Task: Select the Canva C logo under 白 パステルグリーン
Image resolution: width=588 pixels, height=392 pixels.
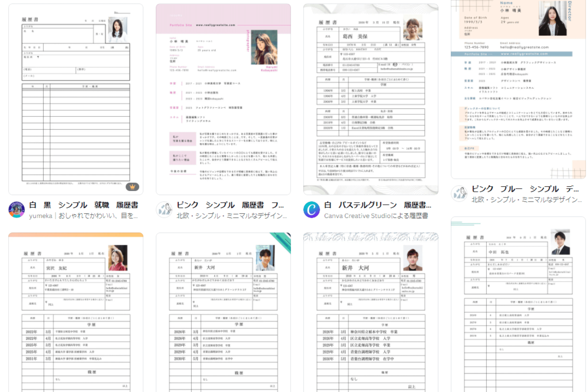Action: tap(311, 210)
